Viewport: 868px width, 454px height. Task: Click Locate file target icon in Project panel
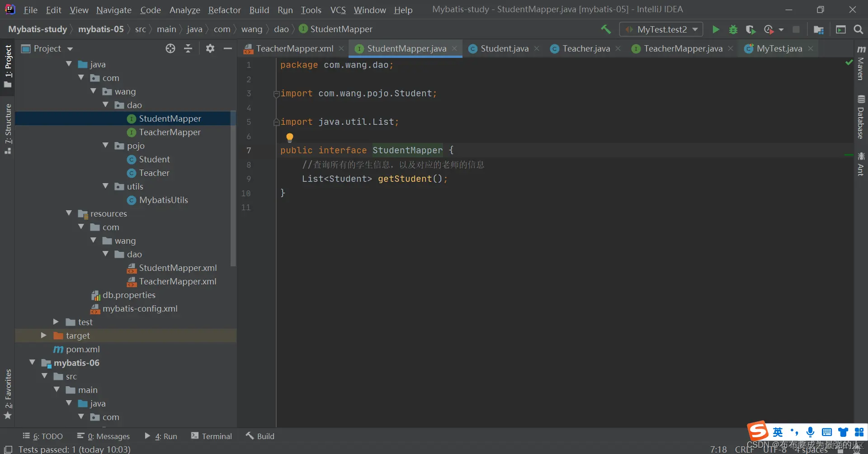[x=170, y=48]
